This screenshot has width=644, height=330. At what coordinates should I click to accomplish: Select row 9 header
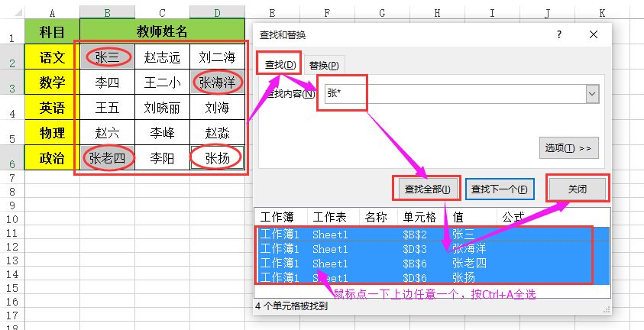(12, 205)
